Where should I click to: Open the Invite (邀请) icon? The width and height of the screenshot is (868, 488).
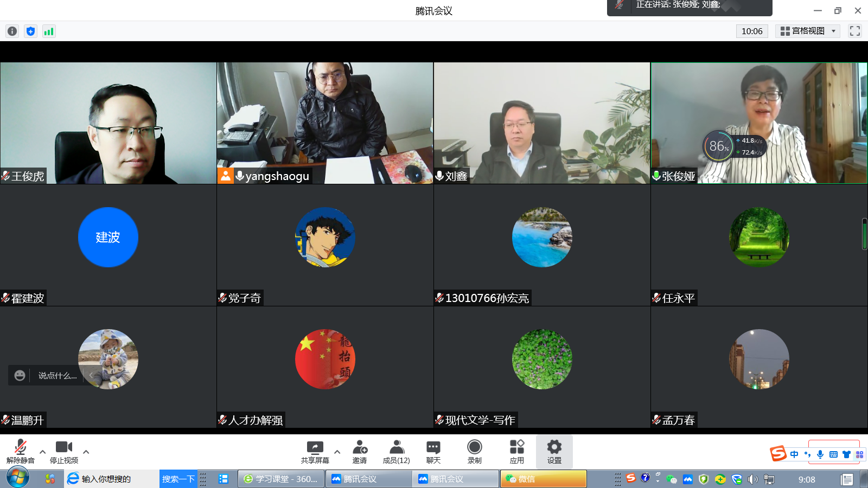click(x=360, y=451)
